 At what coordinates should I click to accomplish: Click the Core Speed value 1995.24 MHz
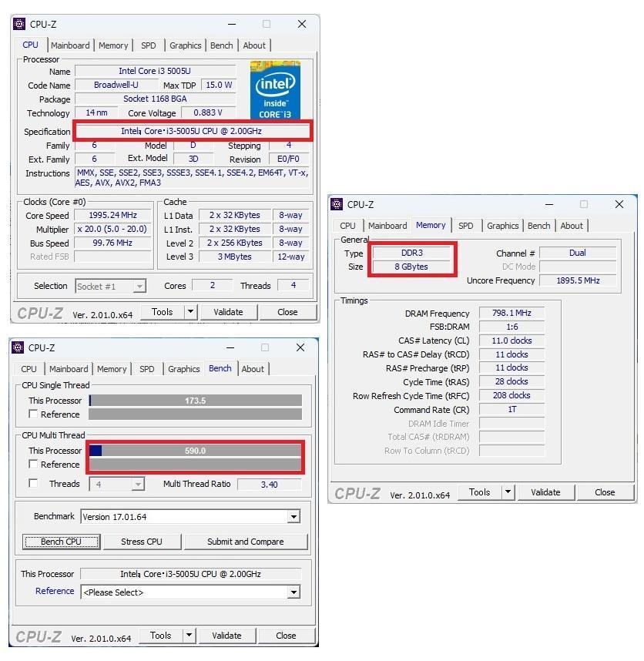pos(112,215)
